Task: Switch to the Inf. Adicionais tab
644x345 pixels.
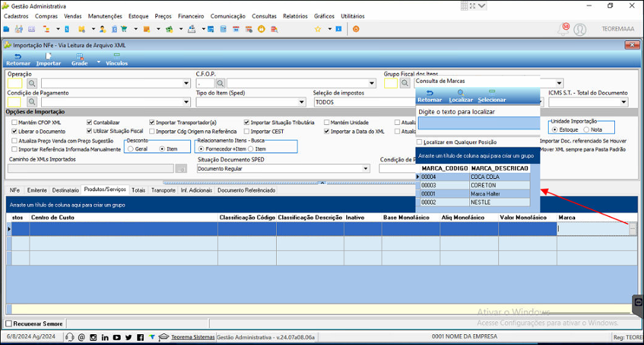Action: [x=196, y=190]
